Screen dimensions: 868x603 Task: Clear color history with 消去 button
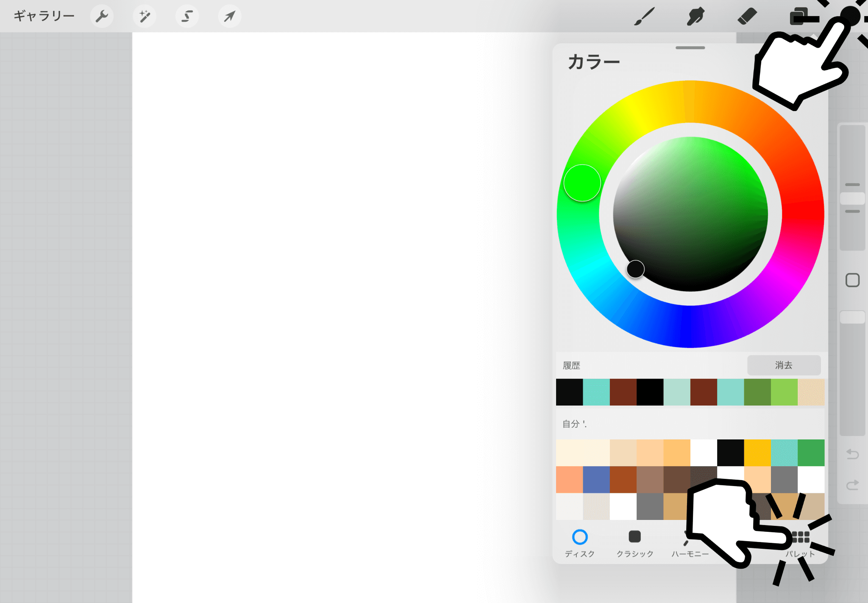click(784, 365)
